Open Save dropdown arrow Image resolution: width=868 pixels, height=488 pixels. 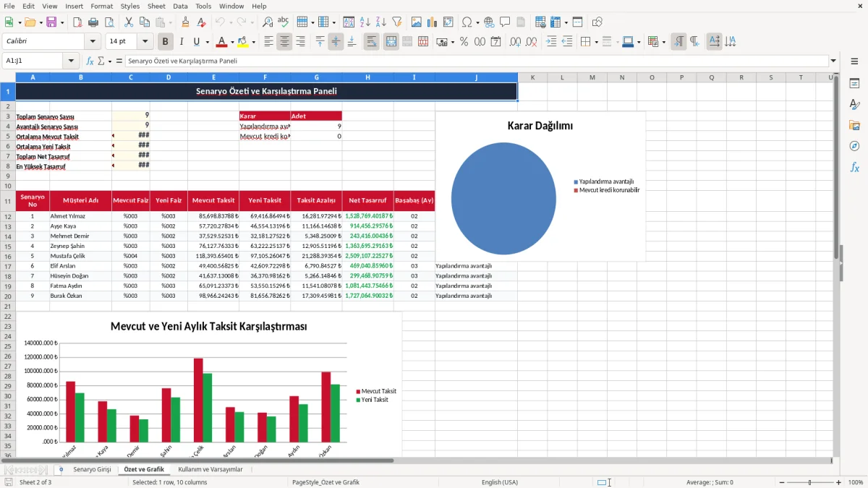[x=62, y=22]
